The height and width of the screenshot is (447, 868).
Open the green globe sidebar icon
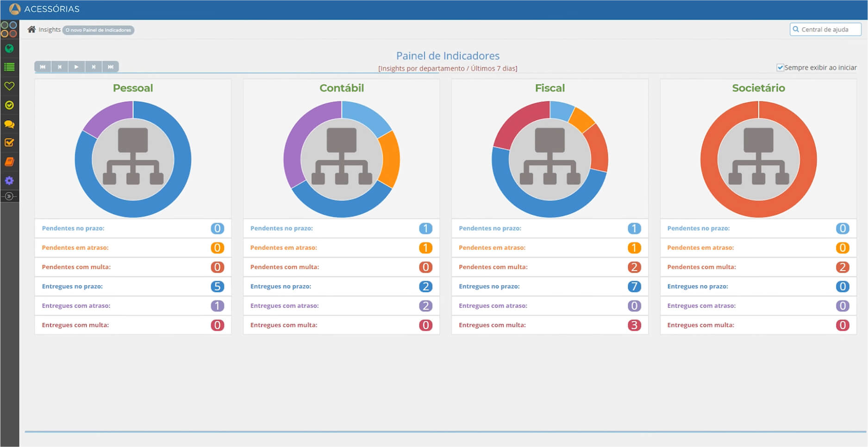coord(9,48)
